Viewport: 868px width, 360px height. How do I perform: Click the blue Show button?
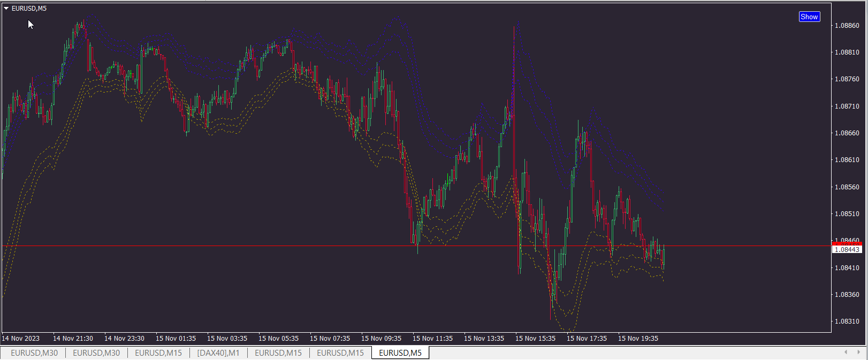[x=809, y=17]
